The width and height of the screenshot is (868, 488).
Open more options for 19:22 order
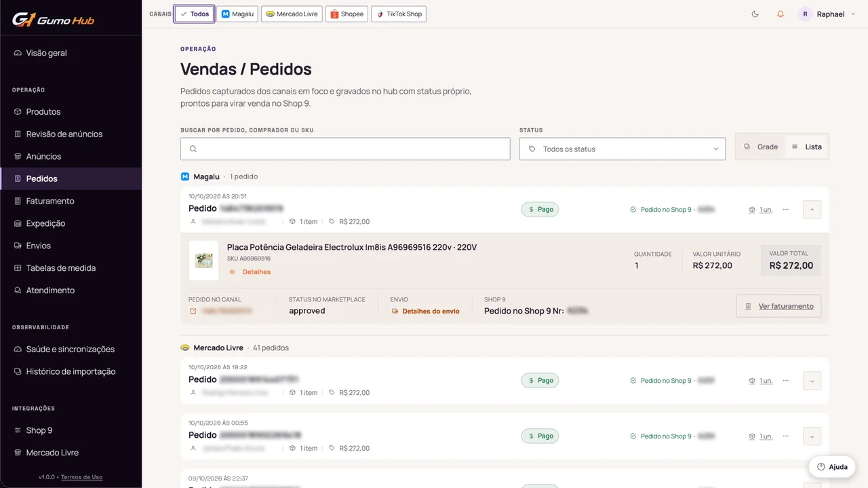tap(786, 381)
